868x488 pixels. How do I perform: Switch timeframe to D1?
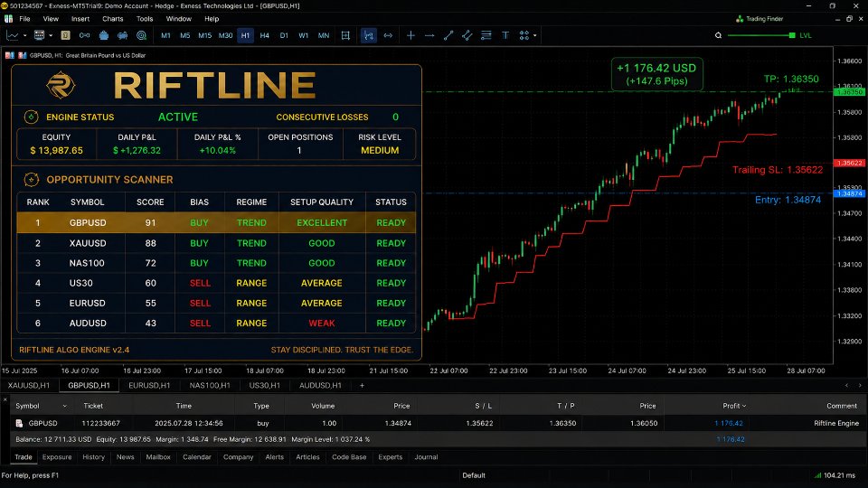coord(284,35)
